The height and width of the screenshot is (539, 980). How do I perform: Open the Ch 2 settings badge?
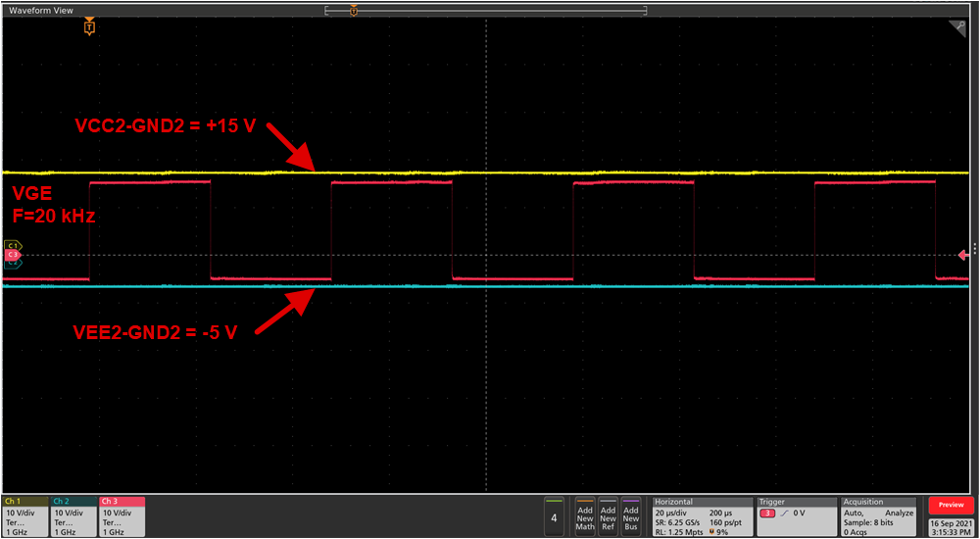(x=73, y=515)
